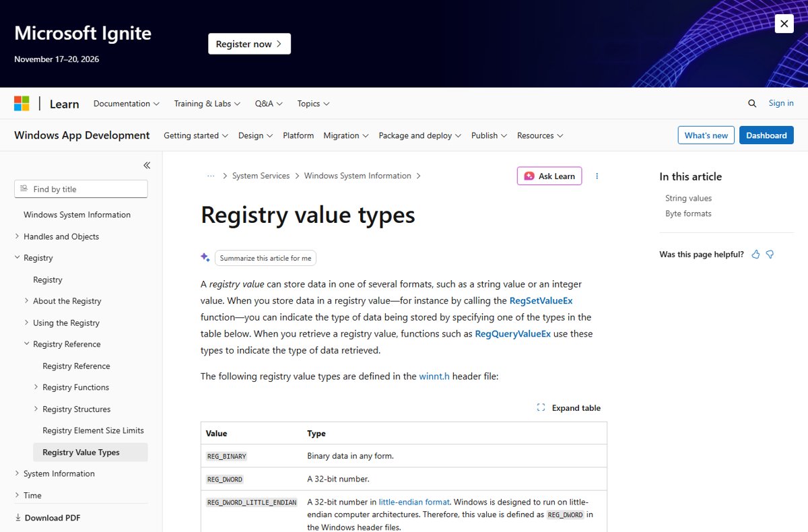The height and width of the screenshot is (532, 808).
Task: Click the sparkle summarize icon
Action: (x=205, y=257)
